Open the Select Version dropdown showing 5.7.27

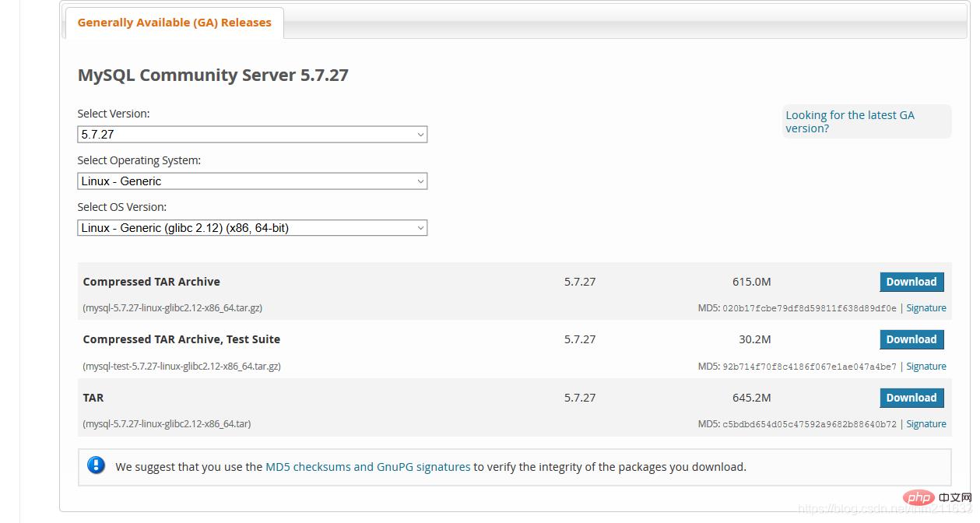coord(252,135)
